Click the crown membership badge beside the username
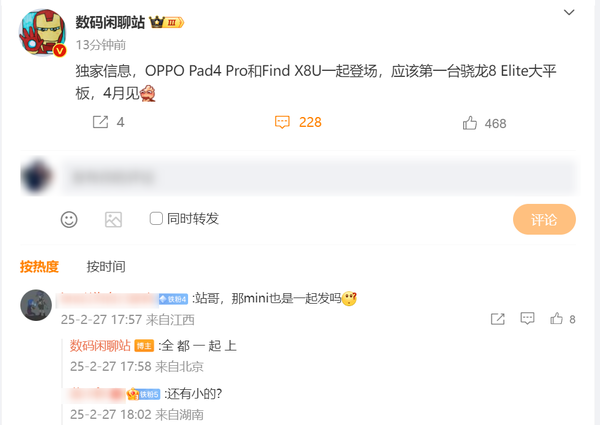The height and width of the screenshot is (425, 600). pyautogui.click(x=166, y=23)
